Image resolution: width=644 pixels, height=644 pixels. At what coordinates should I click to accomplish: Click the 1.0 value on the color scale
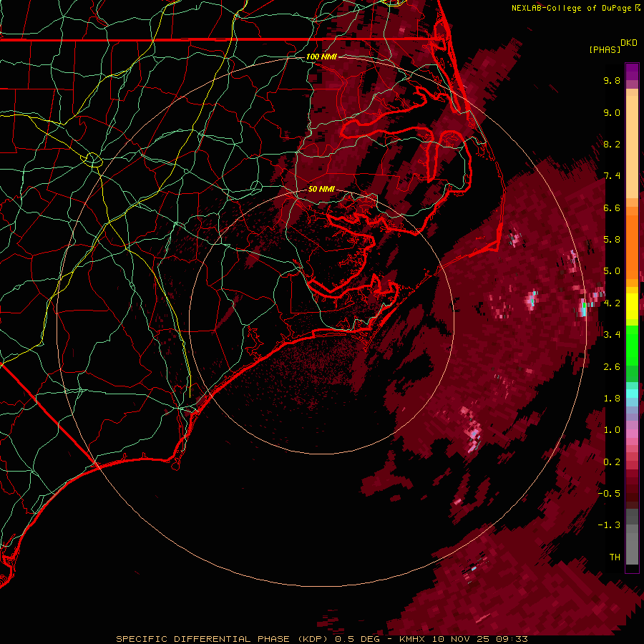[612, 430]
